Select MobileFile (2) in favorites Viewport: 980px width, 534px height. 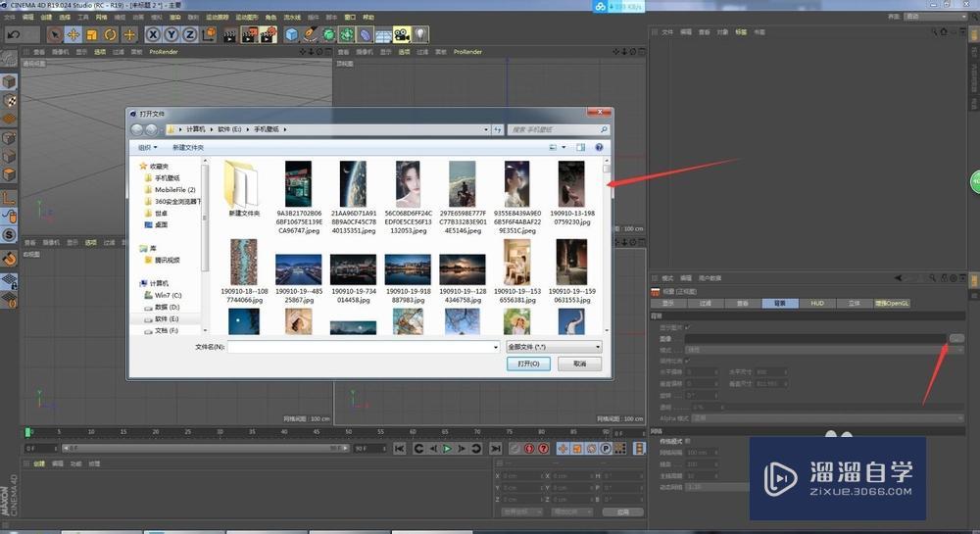175,189
